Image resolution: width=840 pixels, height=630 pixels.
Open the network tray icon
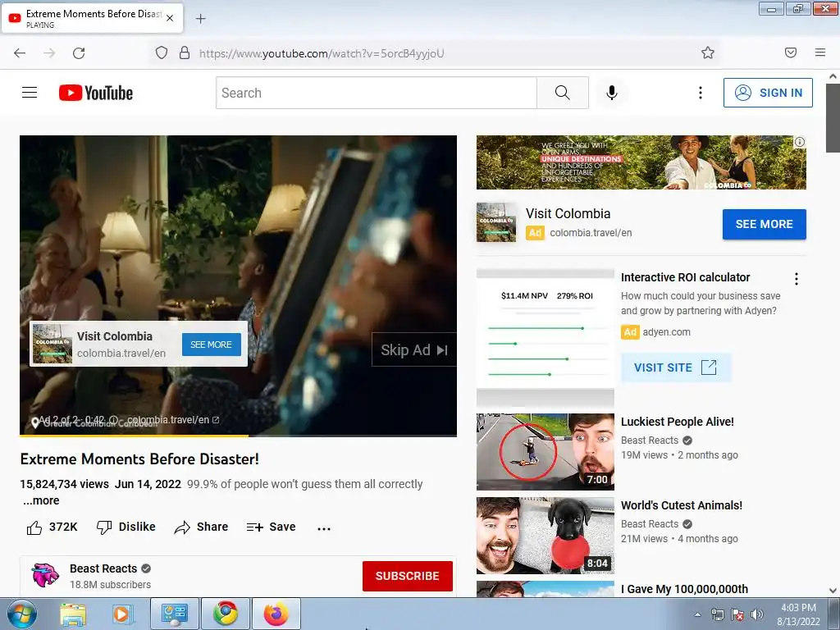click(x=717, y=614)
